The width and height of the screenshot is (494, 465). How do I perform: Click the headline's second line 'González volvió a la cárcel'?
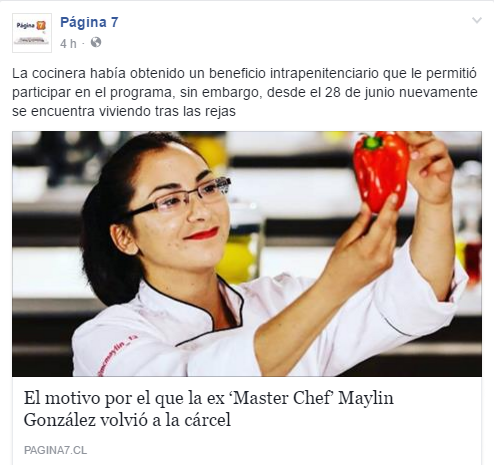[x=127, y=420]
